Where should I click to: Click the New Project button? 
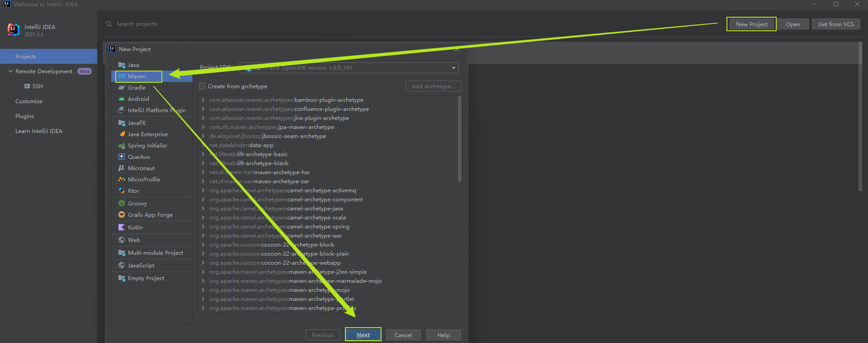pyautogui.click(x=751, y=24)
